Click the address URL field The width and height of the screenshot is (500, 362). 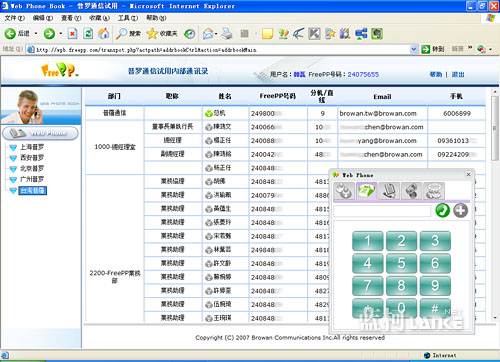218,50
